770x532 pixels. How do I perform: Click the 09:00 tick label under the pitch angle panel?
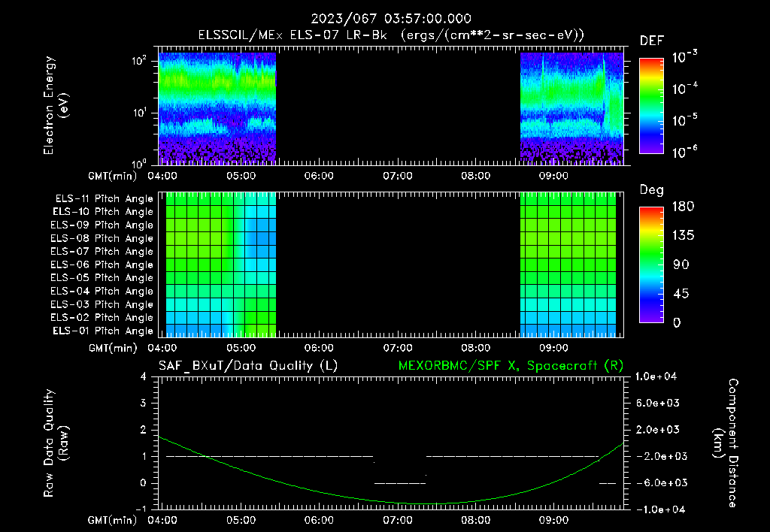point(553,348)
